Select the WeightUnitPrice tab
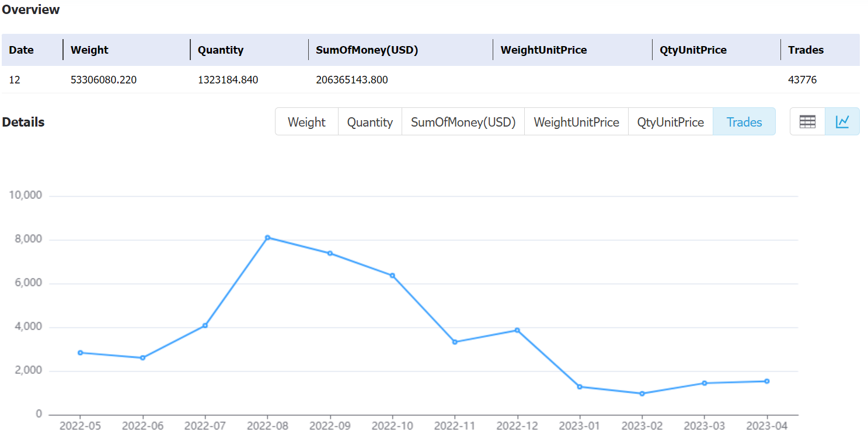 [576, 122]
